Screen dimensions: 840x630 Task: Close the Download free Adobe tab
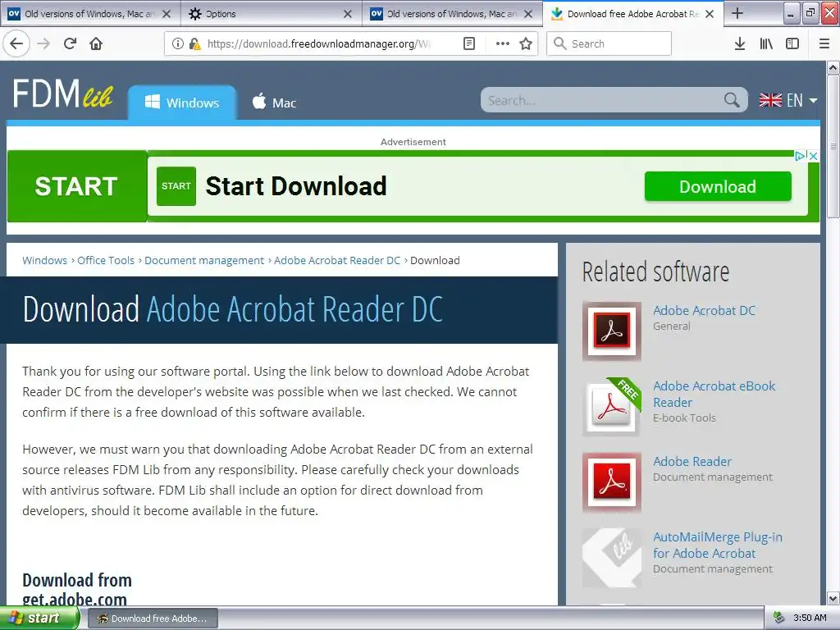[710, 14]
